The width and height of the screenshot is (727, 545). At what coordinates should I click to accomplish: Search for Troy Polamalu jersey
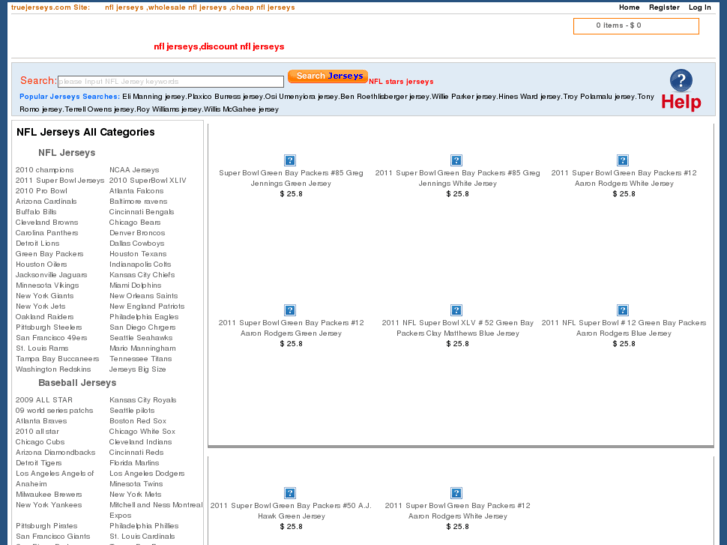point(599,96)
